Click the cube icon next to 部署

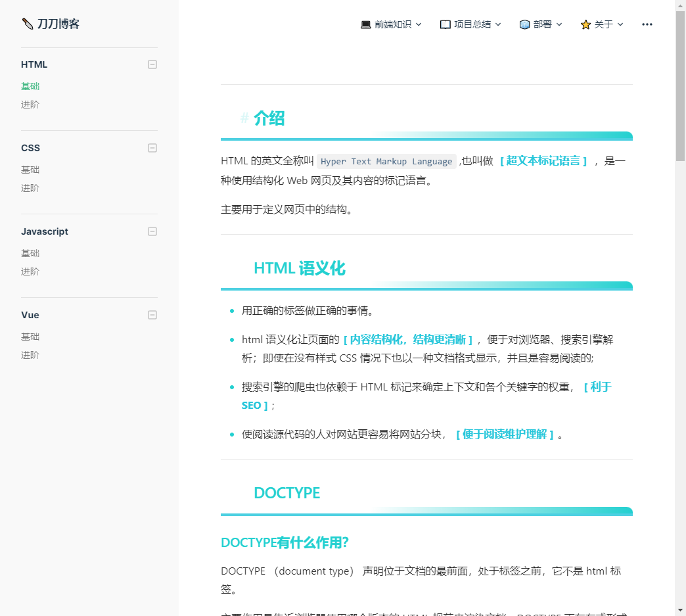(x=524, y=24)
